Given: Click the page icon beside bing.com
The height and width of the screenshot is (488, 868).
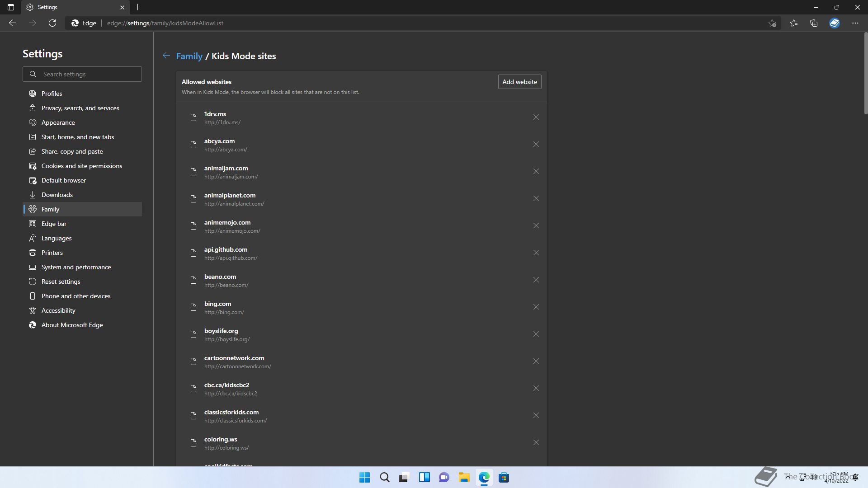Looking at the screenshot, I should [193, 307].
